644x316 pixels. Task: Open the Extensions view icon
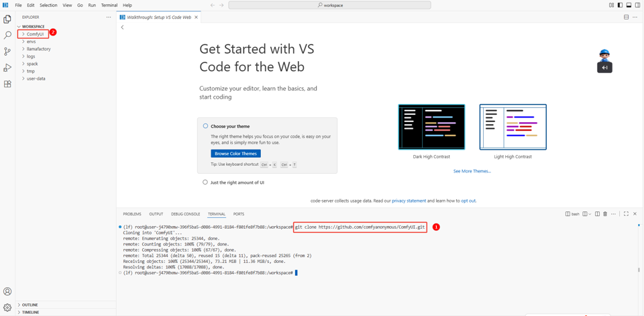(7, 85)
